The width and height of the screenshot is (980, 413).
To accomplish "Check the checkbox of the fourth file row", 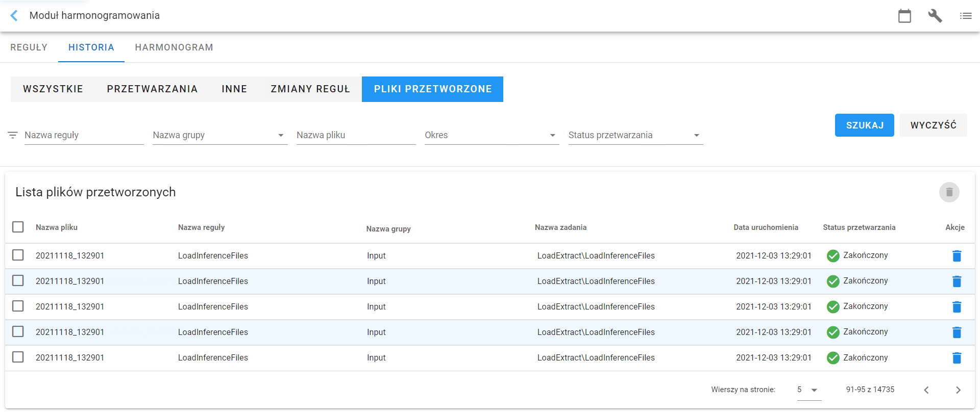I will point(18,331).
